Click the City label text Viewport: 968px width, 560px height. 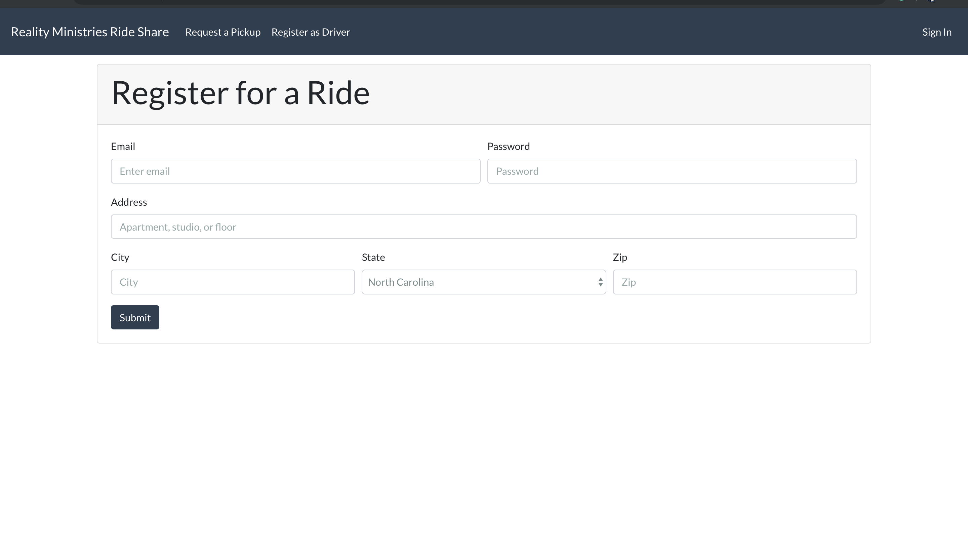[120, 257]
